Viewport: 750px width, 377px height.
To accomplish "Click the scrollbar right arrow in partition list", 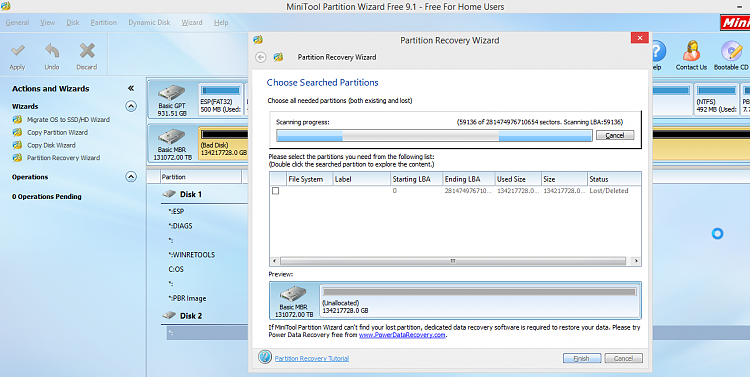I will coord(636,261).
